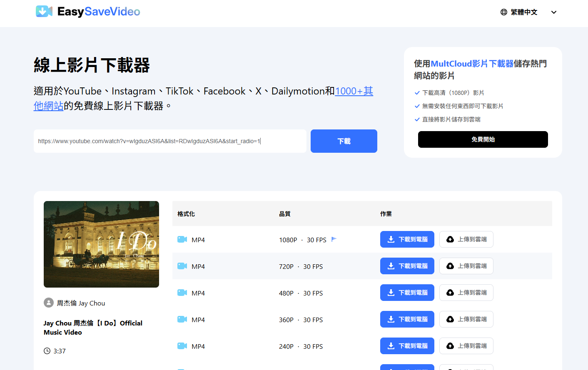Click the cloud upload icon in 480P row
This screenshot has width=588, height=370.
(450, 293)
